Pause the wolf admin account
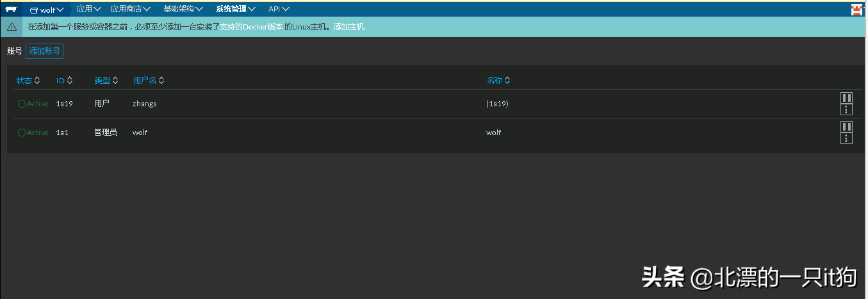Viewport: 868px width, 299px height. coord(846,127)
